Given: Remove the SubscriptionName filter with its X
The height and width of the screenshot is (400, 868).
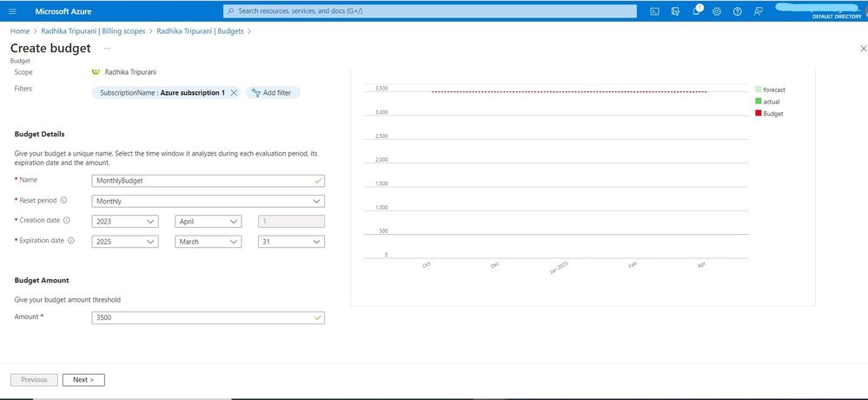Looking at the screenshot, I should pos(234,93).
